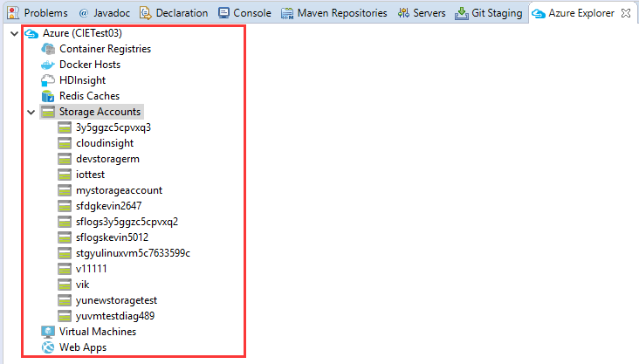The width and height of the screenshot is (639, 364).
Task: Click the Azure cloud icon at tree root
Action: click(31, 33)
